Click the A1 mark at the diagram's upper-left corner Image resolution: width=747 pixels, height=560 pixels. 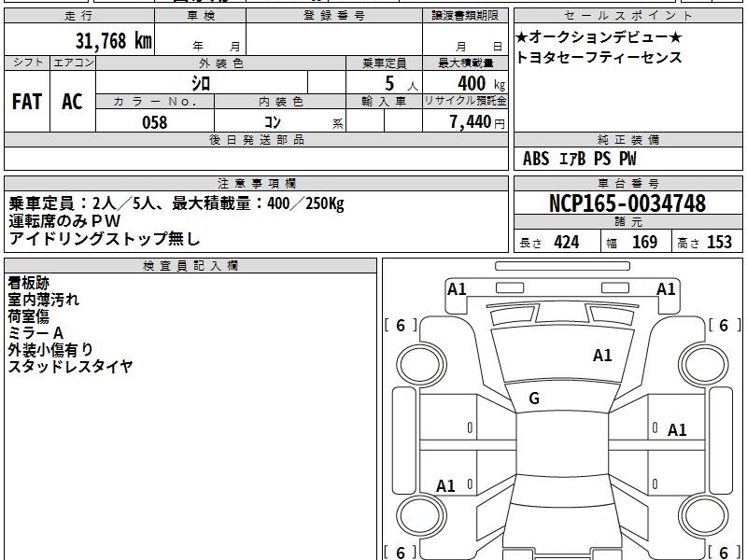click(457, 289)
